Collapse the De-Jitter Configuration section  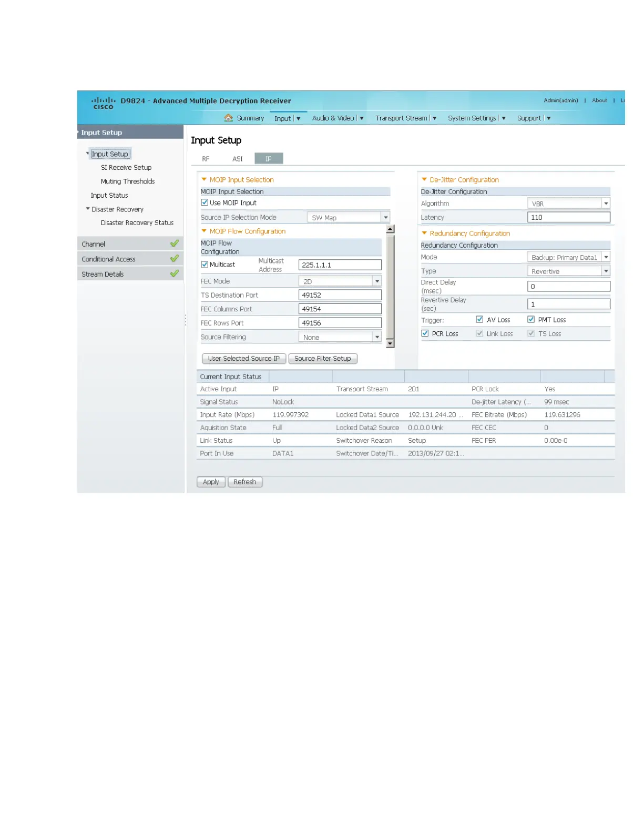click(x=424, y=179)
